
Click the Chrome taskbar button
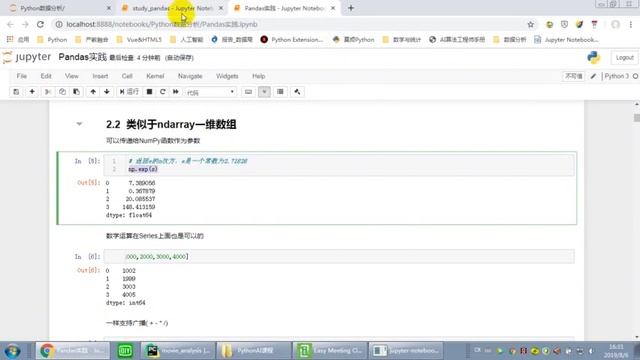click(73, 351)
